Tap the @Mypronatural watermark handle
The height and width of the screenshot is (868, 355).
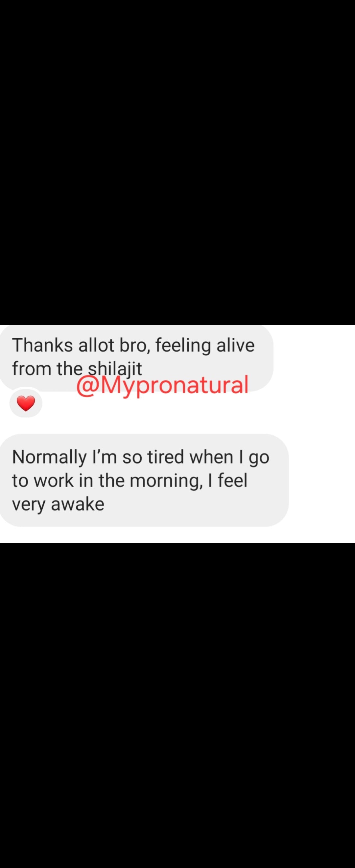pos(162,385)
